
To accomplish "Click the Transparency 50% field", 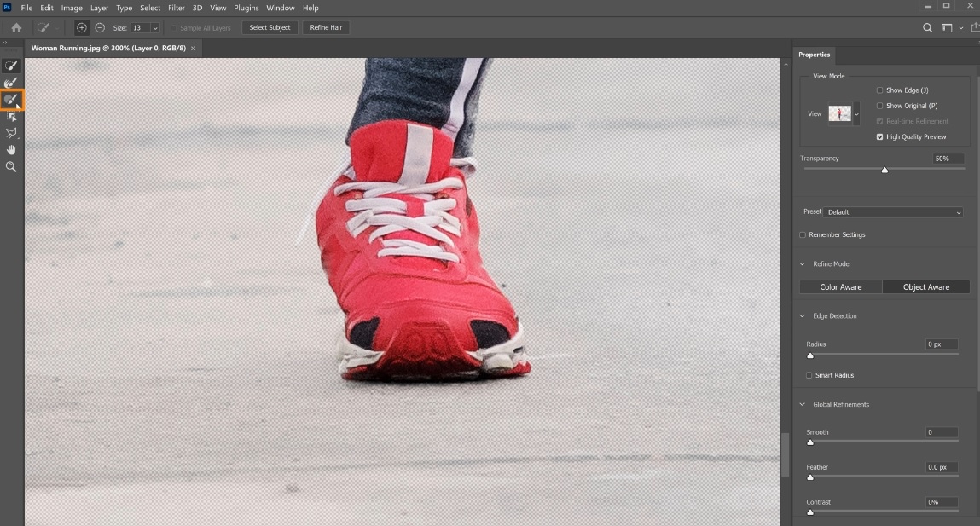I will (x=948, y=159).
